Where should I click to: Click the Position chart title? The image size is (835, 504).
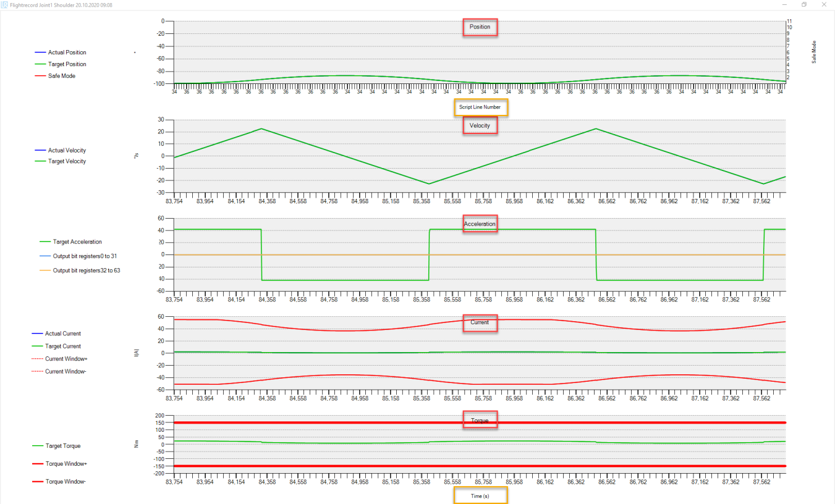480,27
